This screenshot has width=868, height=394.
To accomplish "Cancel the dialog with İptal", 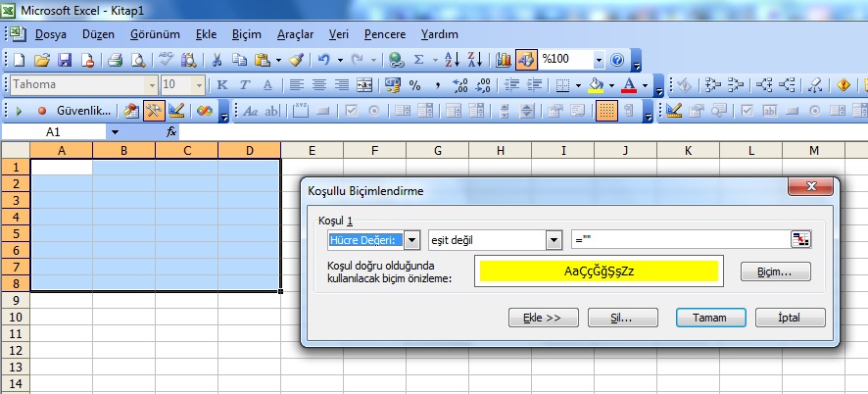I will click(790, 318).
